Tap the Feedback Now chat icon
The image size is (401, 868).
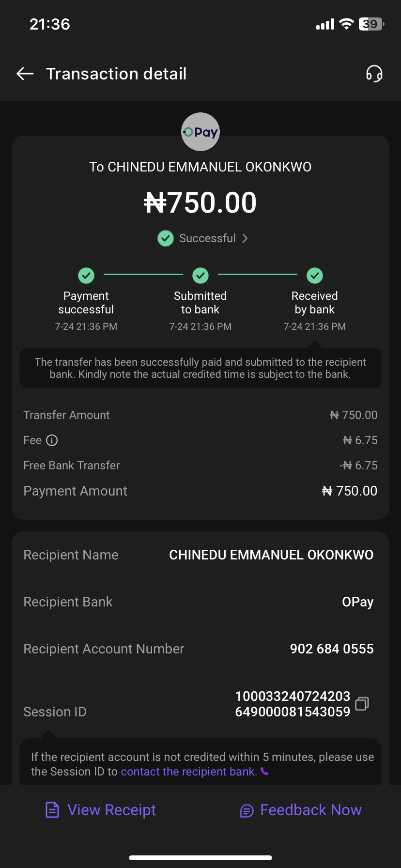(x=247, y=810)
